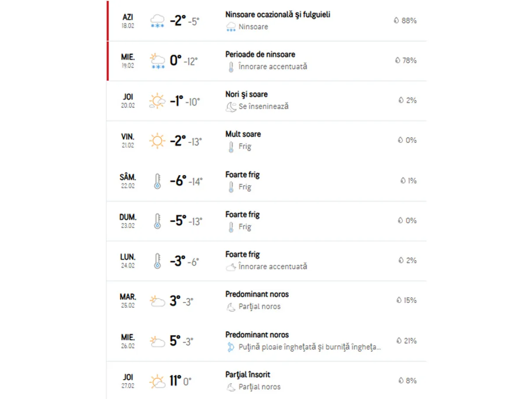Click the thermometer icon for SÂM. 22.02
The image size is (532, 399).
157,181
